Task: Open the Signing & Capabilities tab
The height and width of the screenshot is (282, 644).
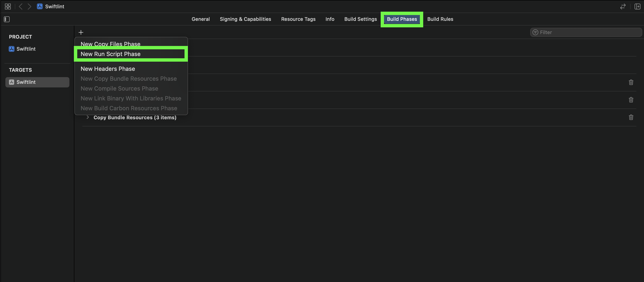Action: pyautogui.click(x=245, y=19)
